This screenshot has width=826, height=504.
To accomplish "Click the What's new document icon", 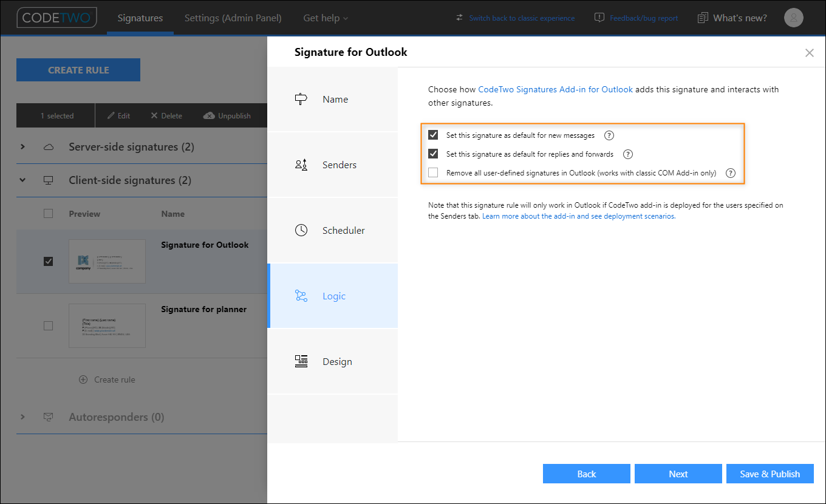I will [703, 18].
